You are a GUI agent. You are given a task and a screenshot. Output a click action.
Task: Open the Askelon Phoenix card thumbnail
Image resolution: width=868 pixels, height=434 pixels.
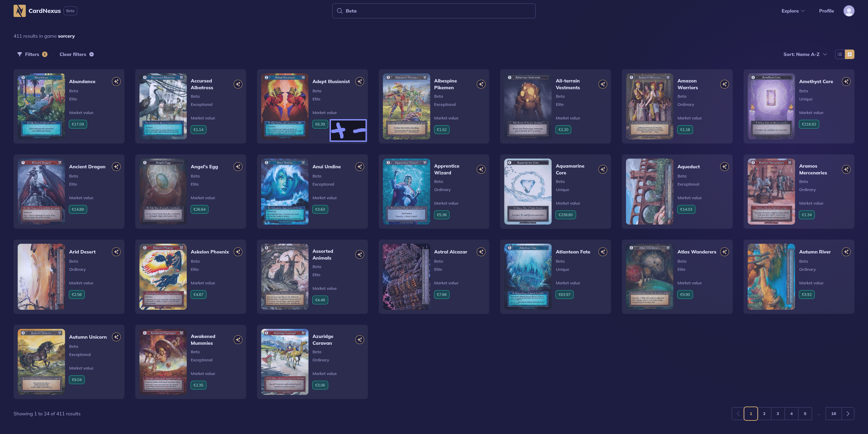(x=163, y=277)
